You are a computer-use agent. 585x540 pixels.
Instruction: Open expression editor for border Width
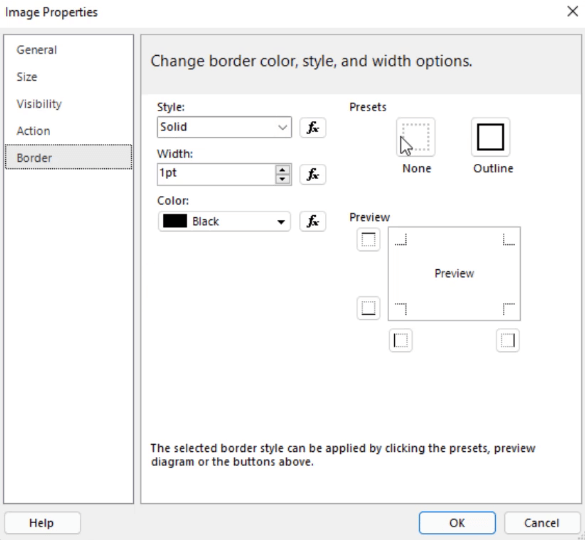point(313,174)
